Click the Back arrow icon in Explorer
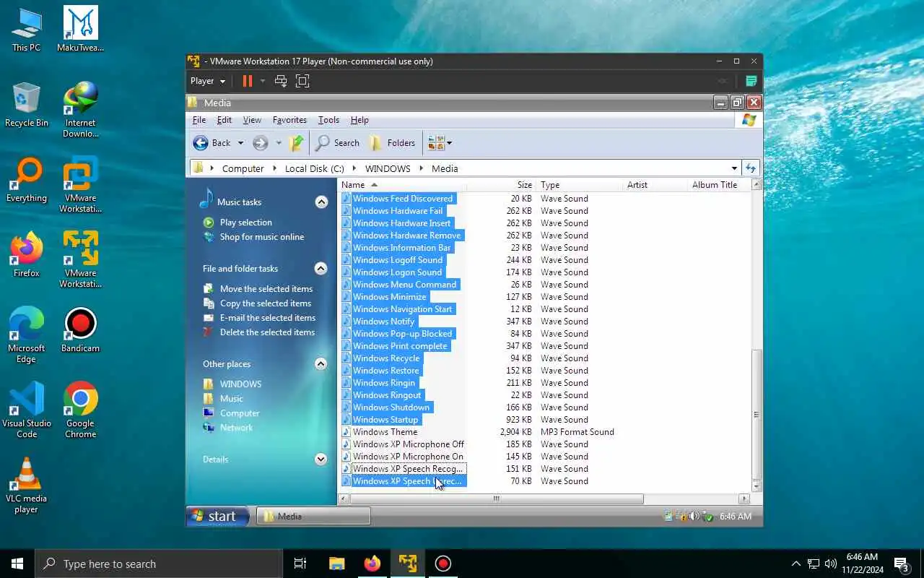 201,143
